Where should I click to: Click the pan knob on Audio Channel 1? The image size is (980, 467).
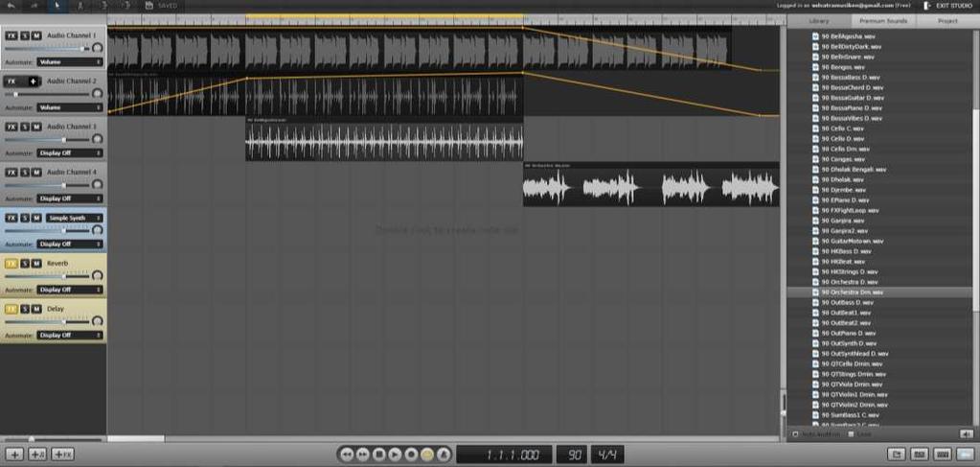click(97, 48)
